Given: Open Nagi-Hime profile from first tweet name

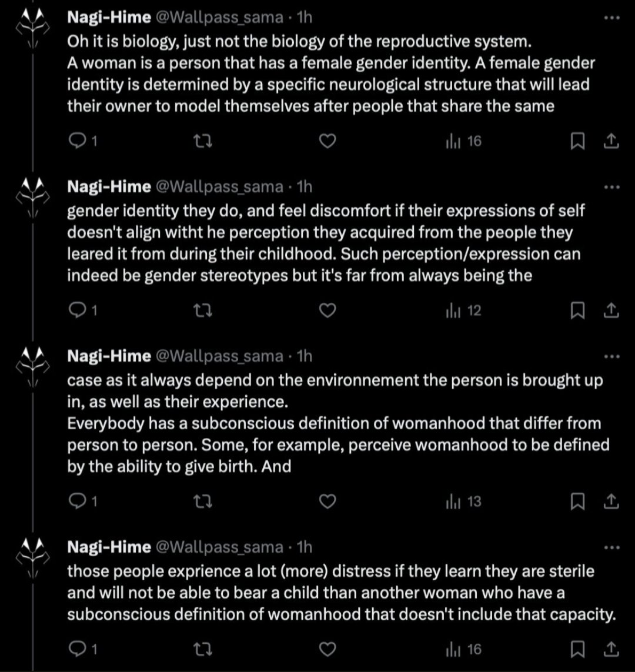Looking at the screenshot, I should tap(109, 17).
